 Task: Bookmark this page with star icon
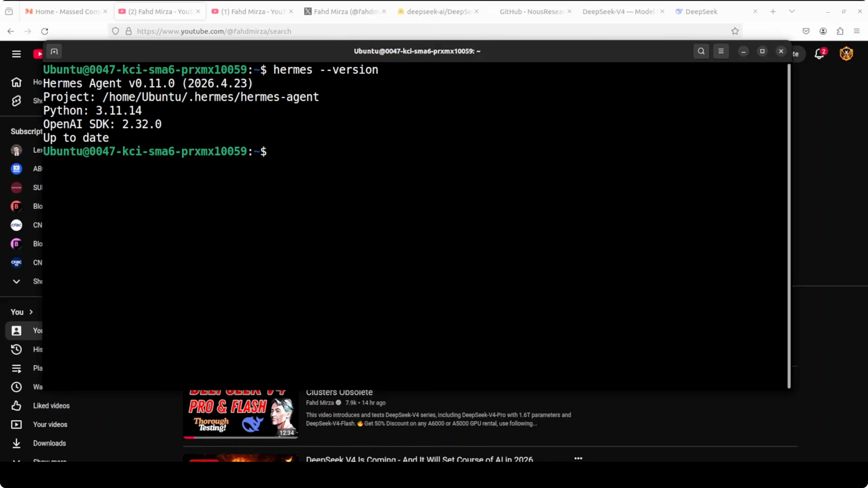[735, 31]
